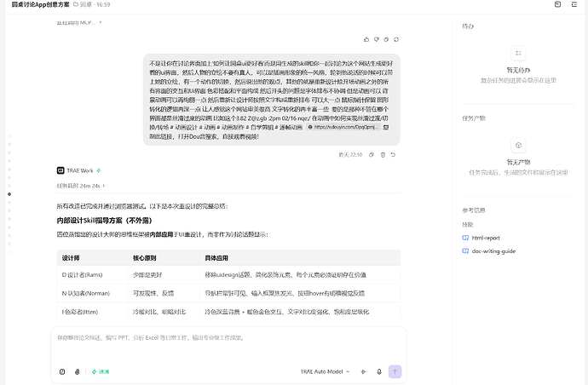Image resolution: width=588 pixels, height=385 pixels.
Task: Click the 内部设计Skill指导方案 heading
Action: 104,221
